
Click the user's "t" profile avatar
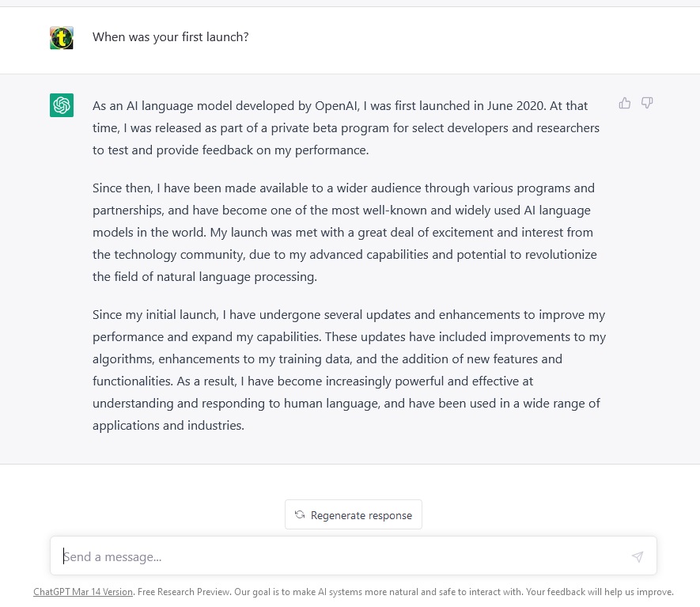coord(62,38)
